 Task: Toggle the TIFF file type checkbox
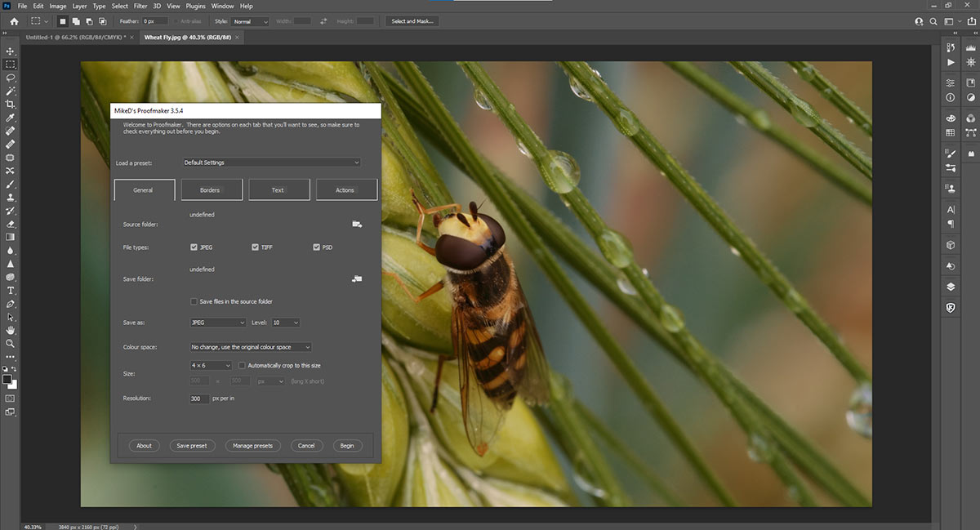pyautogui.click(x=255, y=247)
